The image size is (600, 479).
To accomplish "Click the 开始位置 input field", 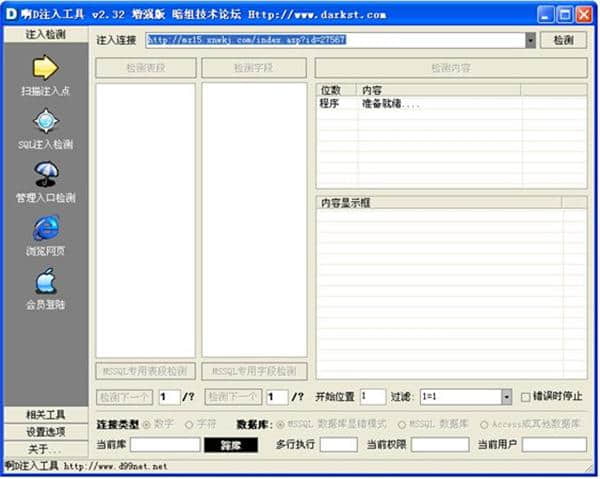I will click(x=372, y=397).
